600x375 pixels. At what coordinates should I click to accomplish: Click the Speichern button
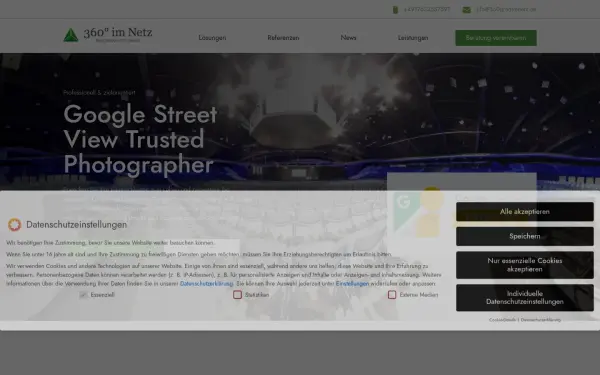click(x=525, y=236)
